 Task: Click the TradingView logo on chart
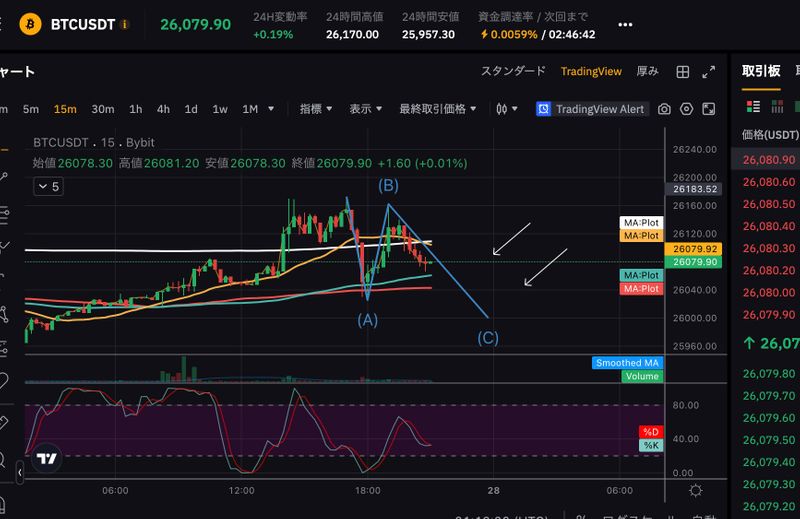(45, 460)
